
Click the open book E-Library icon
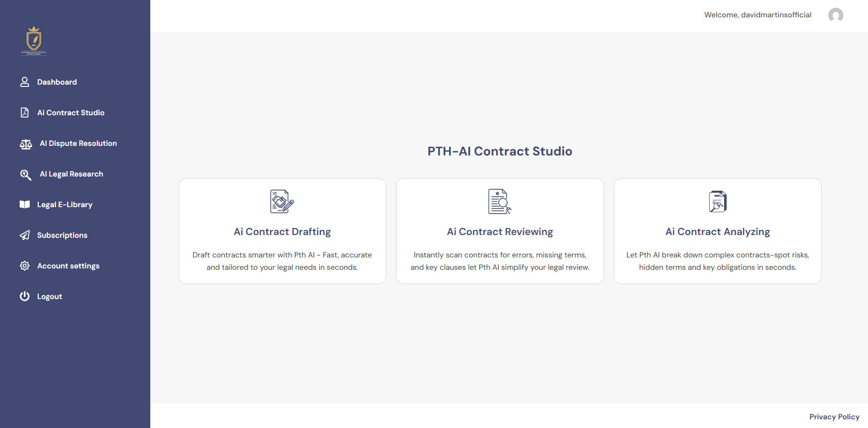tap(25, 204)
